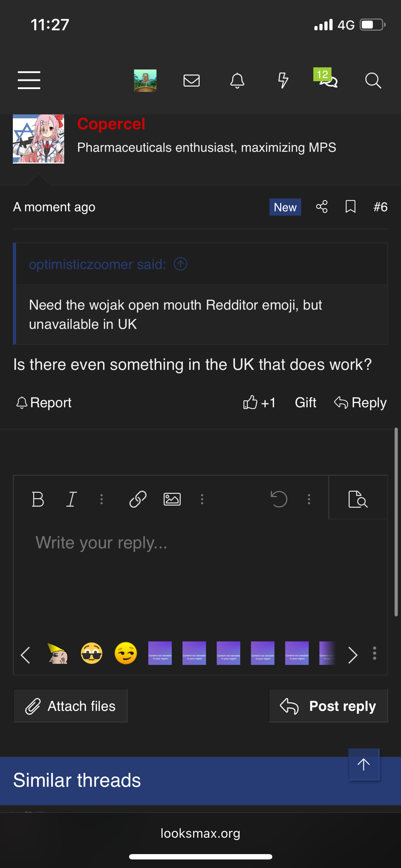This screenshot has width=401, height=868.
Task: Open the hamburger navigation menu
Action: [x=29, y=80]
